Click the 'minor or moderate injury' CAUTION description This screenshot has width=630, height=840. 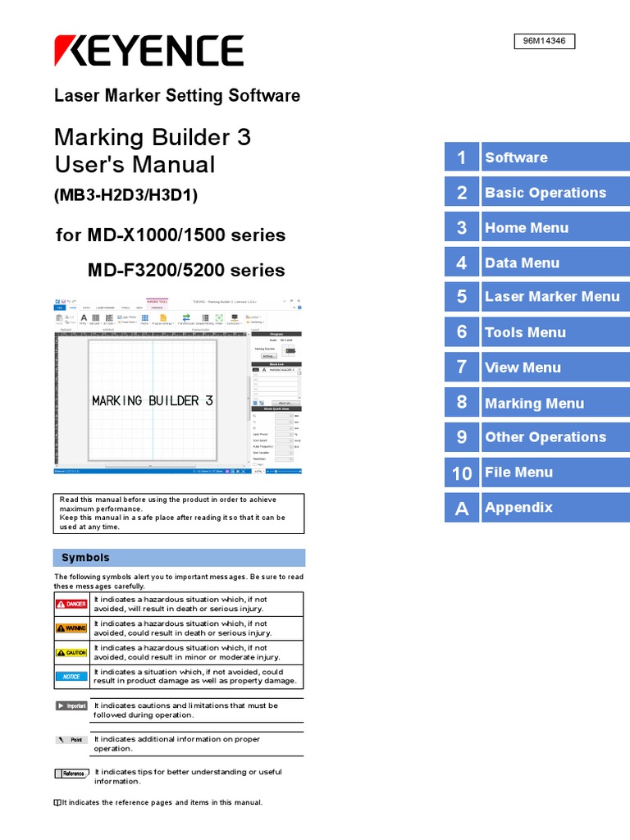click(187, 652)
